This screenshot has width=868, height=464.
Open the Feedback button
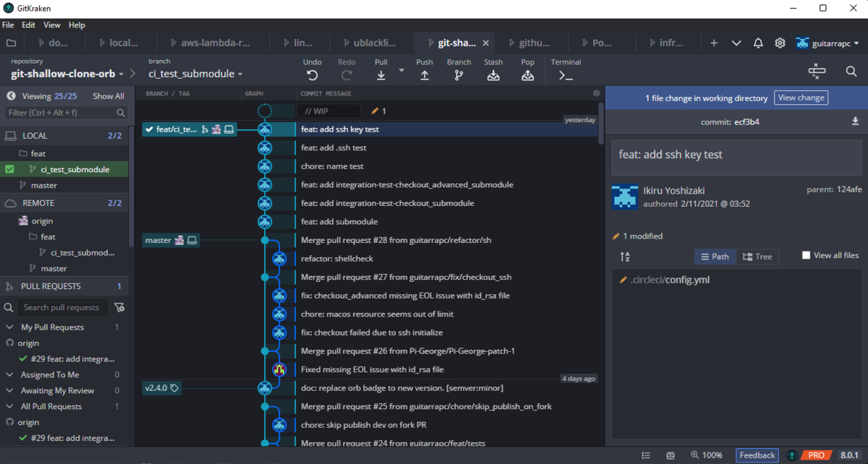(757, 455)
